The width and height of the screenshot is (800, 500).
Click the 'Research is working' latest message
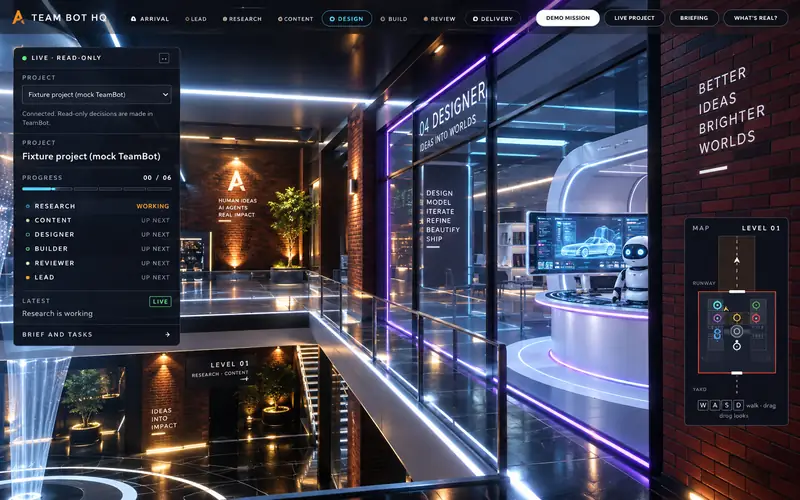click(x=57, y=314)
